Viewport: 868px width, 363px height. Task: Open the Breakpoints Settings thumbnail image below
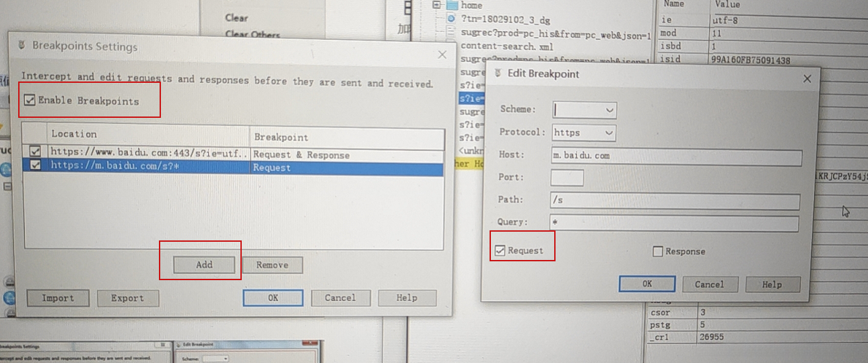click(84, 352)
